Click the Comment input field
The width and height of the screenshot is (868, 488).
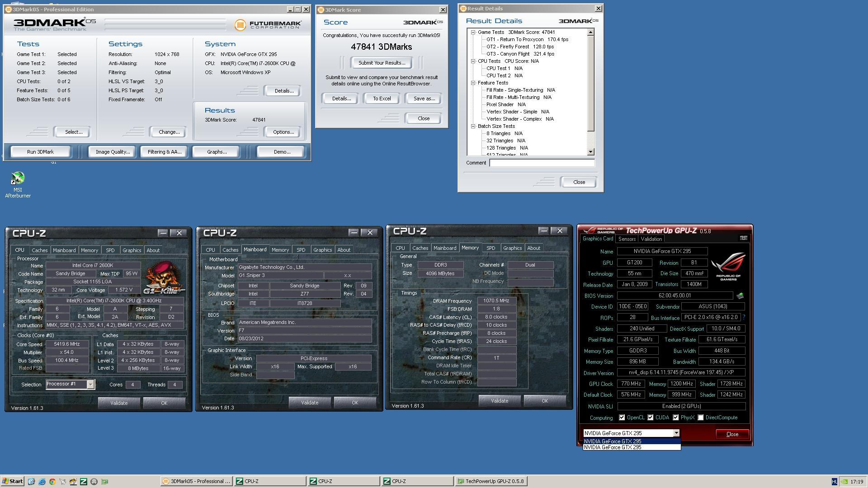coord(542,163)
